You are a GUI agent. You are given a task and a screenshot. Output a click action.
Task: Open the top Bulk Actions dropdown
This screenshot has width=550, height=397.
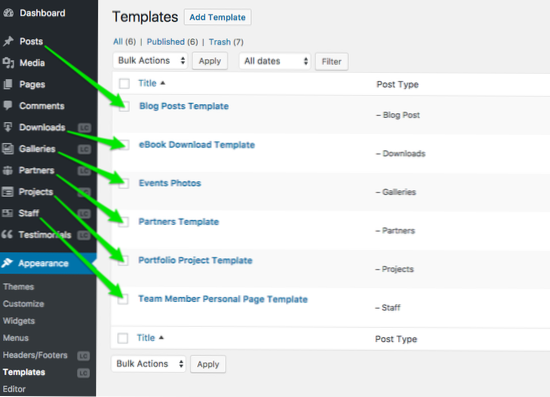click(150, 61)
